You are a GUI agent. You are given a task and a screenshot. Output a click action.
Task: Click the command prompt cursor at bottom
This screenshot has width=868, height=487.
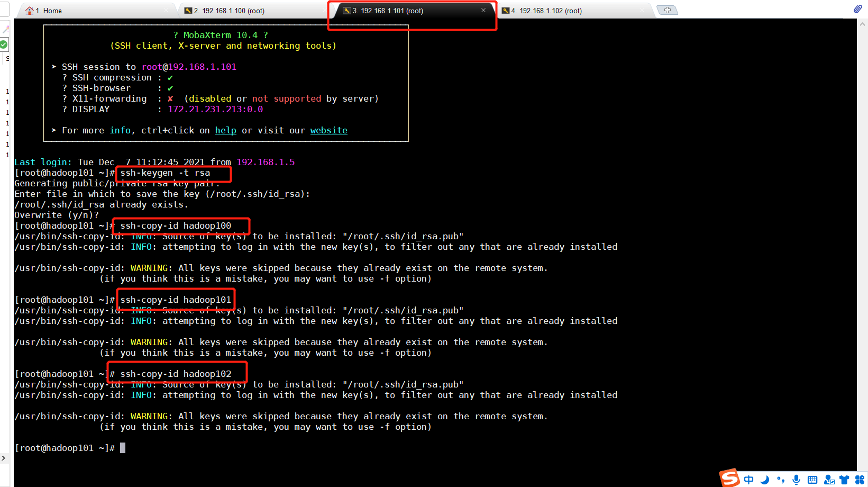(123, 448)
